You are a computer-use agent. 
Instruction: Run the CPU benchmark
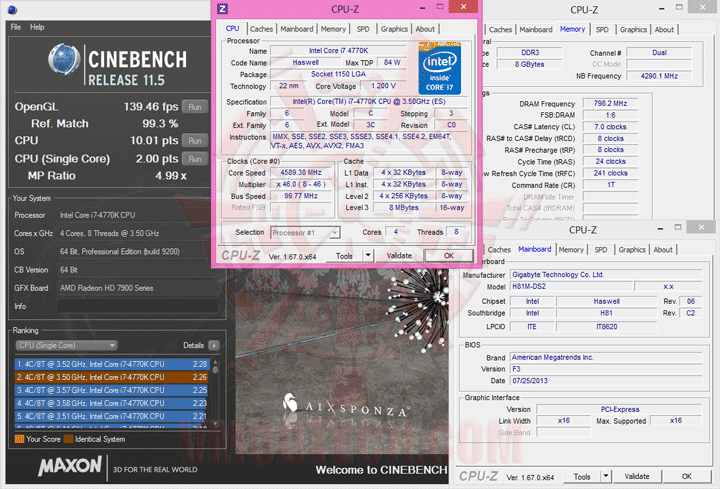pyautogui.click(x=195, y=141)
